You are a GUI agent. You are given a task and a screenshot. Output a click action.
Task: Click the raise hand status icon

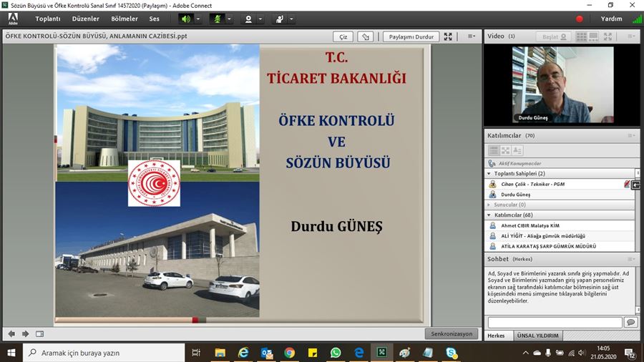pyautogui.click(x=279, y=19)
